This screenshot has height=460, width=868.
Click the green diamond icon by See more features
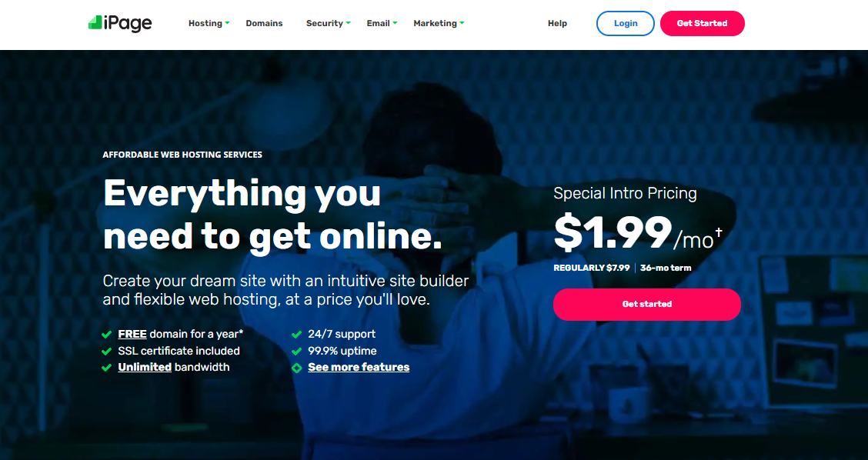click(x=297, y=368)
